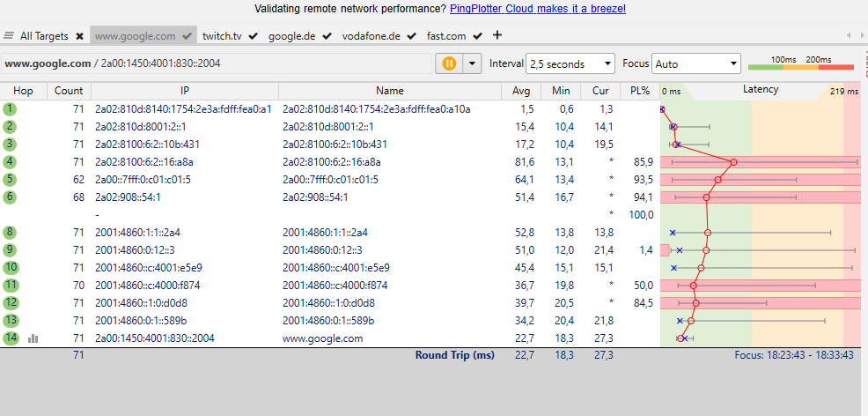This screenshot has width=868, height=416.
Task: Click IP 2a02:810d:8001:2::1 in hop 2
Action: point(141,127)
